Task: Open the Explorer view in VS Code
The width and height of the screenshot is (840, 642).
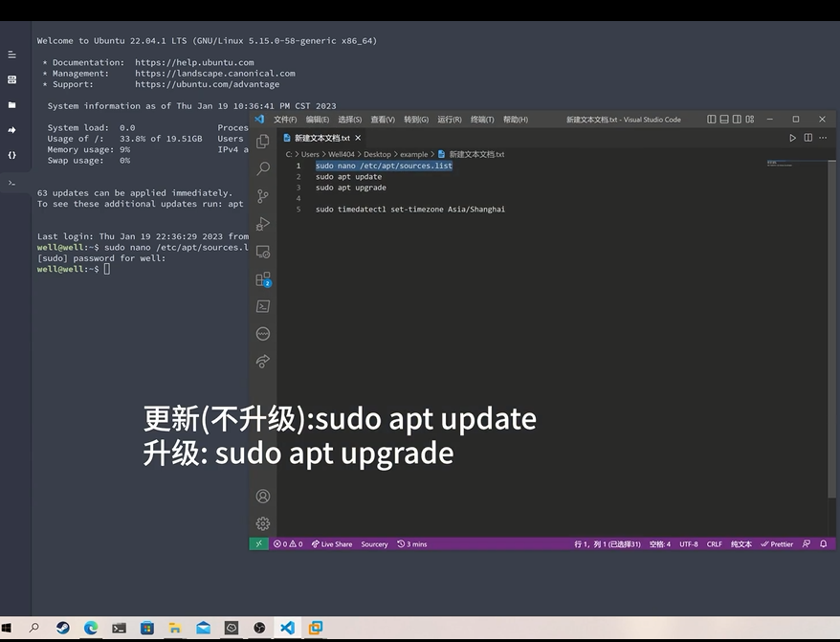Action: point(262,141)
